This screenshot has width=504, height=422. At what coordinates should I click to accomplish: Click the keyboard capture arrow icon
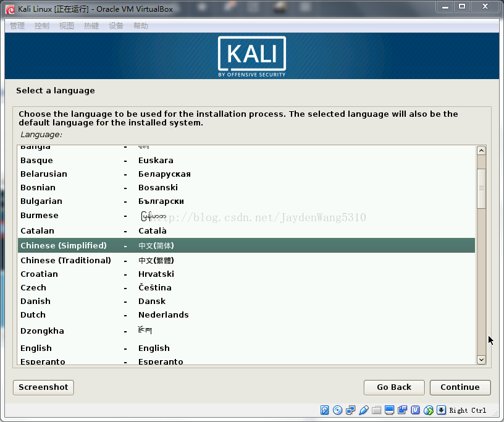tap(442, 410)
